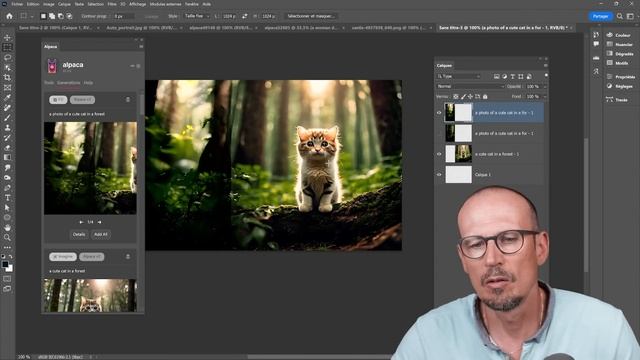Go to previous generation result arrow
This screenshot has height=360, width=640.
pos(81,222)
